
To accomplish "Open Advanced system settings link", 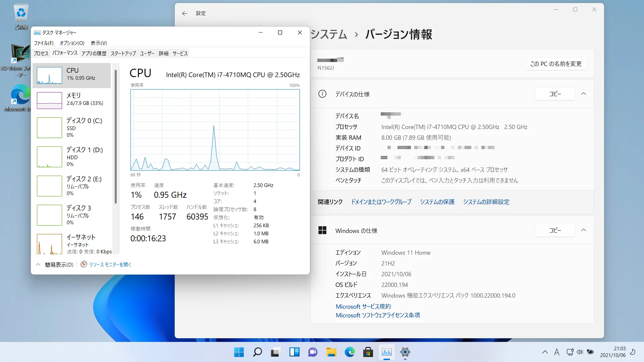I will pyautogui.click(x=486, y=202).
